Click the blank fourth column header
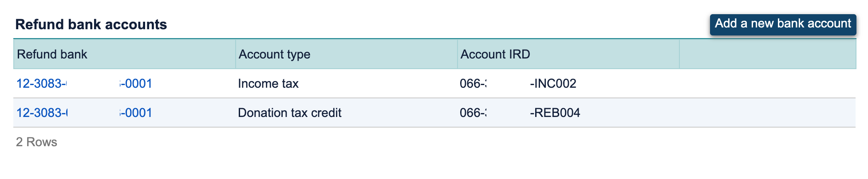The image size is (868, 179). [x=768, y=54]
